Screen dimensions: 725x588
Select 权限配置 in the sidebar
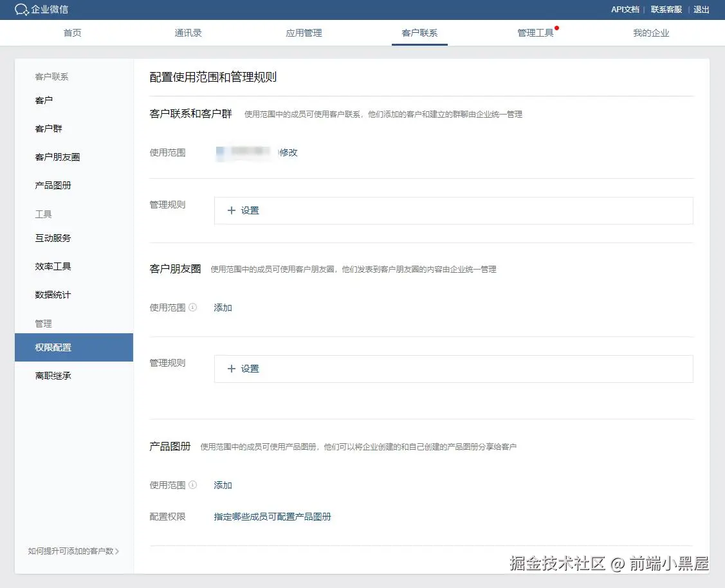tap(74, 347)
